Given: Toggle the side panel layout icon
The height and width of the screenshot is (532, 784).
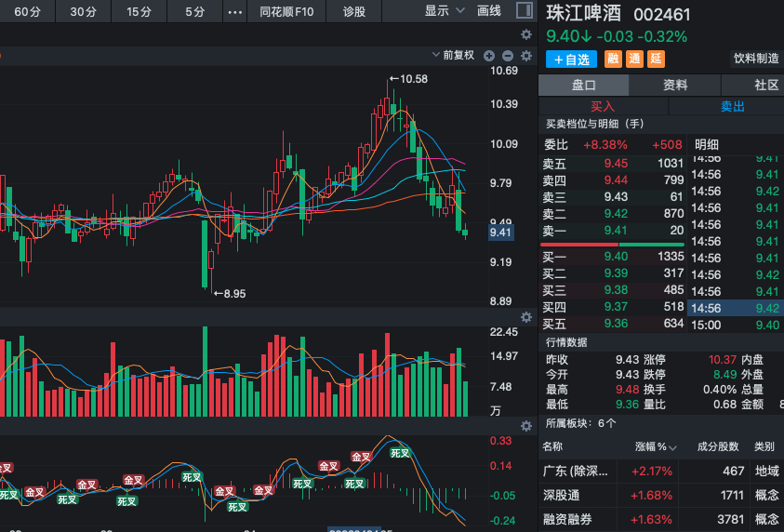Looking at the screenshot, I should pyautogui.click(x=524, y=10).
